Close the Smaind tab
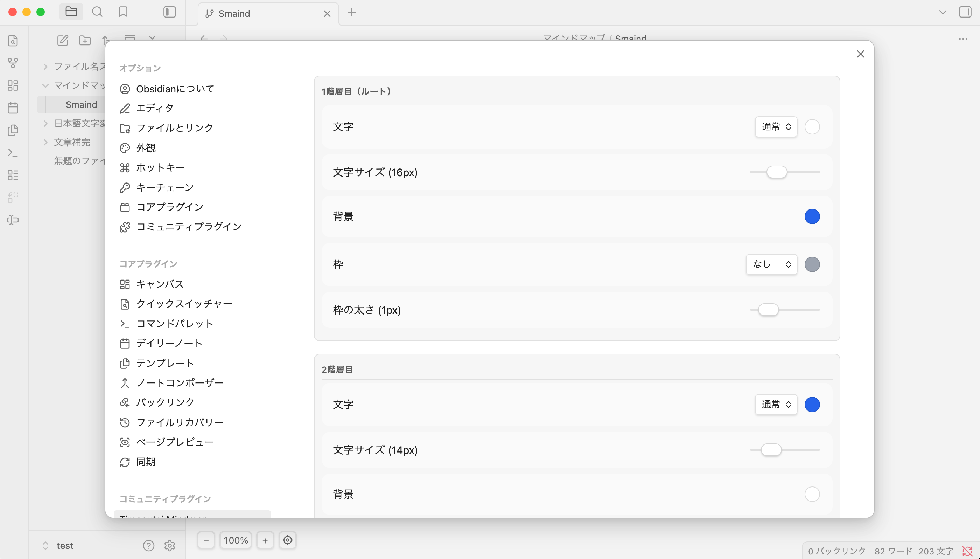This screenshot has height=559, width=980. click(x=327, y=13)
